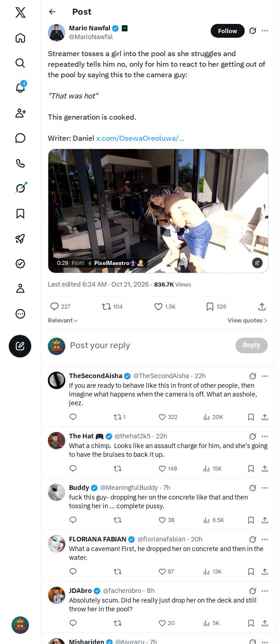Open Premium rocket icon in sidebar
Viewport: 276px width, 644px height.
point(20,238)
